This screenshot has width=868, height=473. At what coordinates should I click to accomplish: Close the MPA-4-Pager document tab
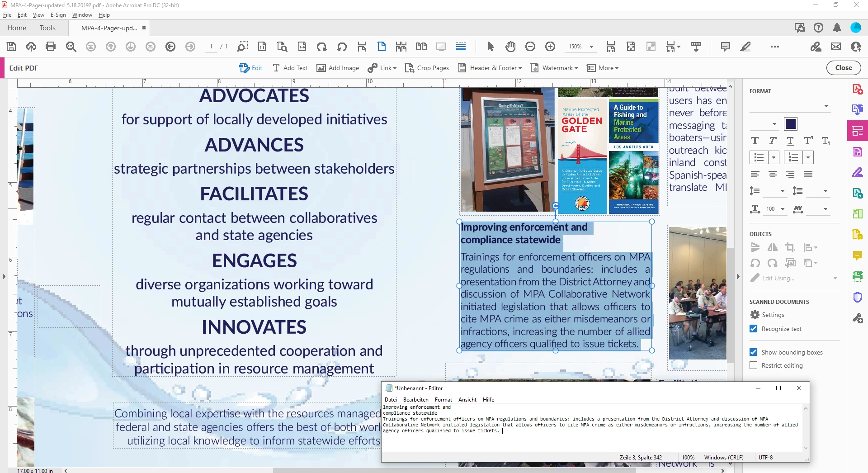(144, 28)
